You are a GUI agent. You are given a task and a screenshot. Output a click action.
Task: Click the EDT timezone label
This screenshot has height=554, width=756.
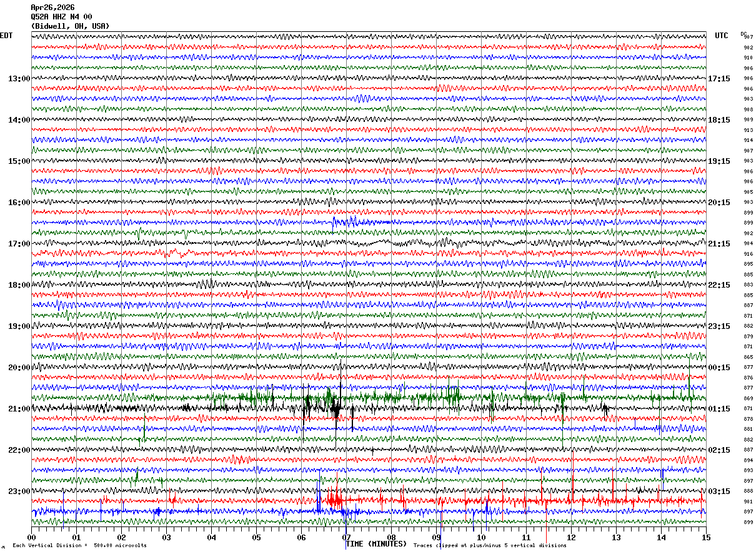(6, 36)
